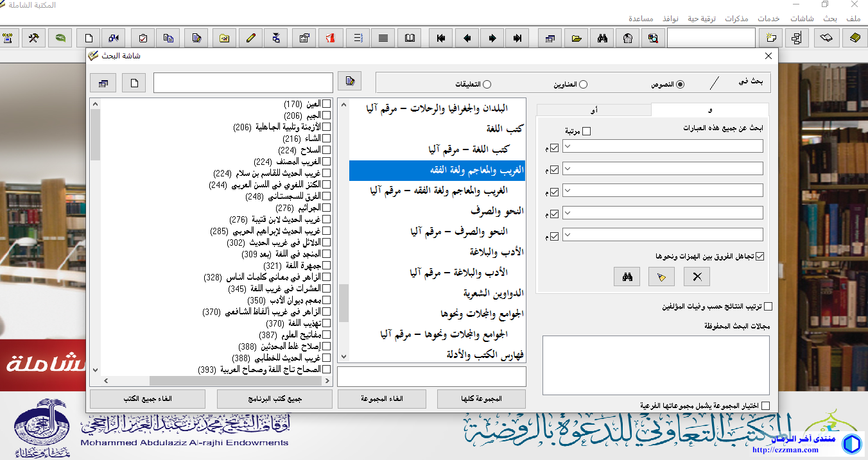868x460 pixels.
Task: Open the بحث menu
Action: coord(830,19)
